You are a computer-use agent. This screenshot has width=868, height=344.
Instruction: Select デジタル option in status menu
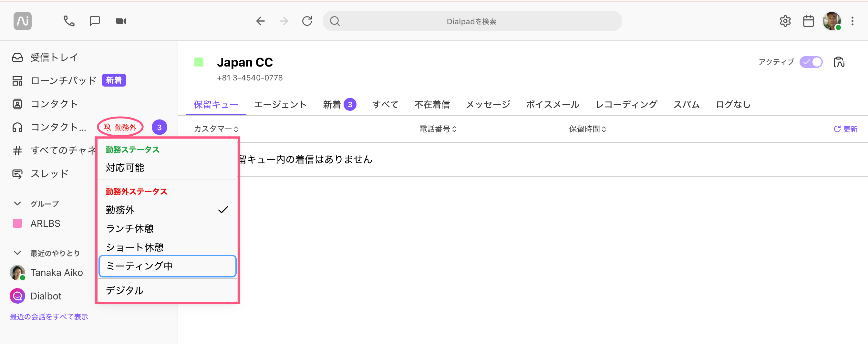(168, 290)
